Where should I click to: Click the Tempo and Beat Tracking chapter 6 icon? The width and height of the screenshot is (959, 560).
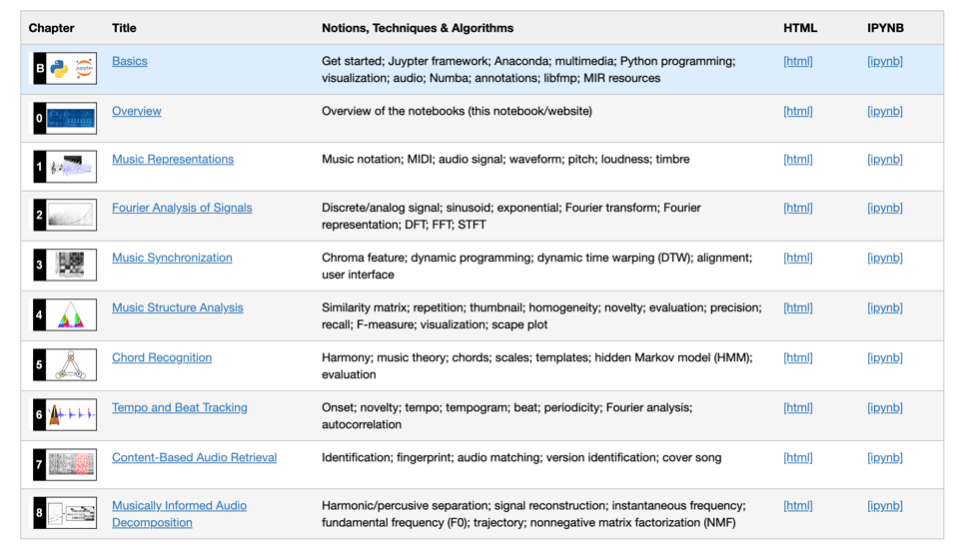[x=65, y=414]
